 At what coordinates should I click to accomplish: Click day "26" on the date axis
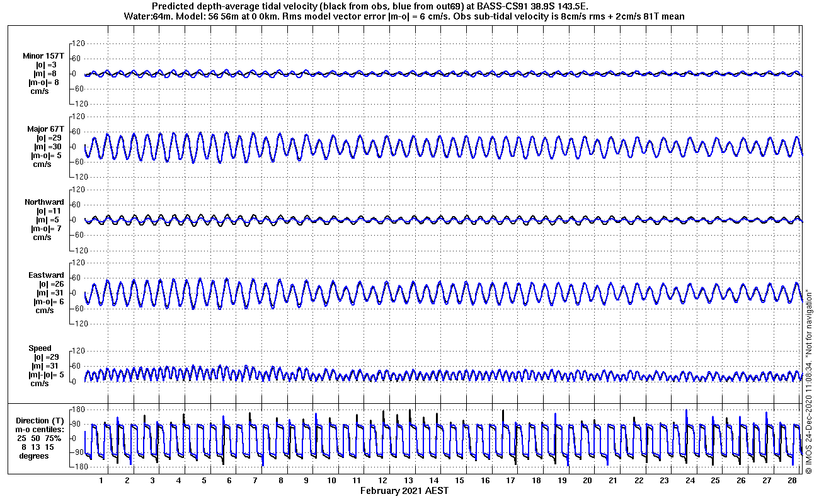click(741, 480)
